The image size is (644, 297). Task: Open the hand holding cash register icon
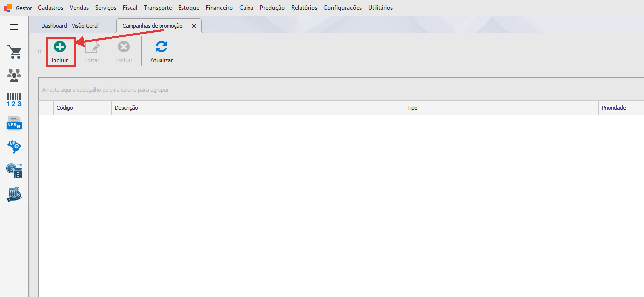tap(14, 195)
